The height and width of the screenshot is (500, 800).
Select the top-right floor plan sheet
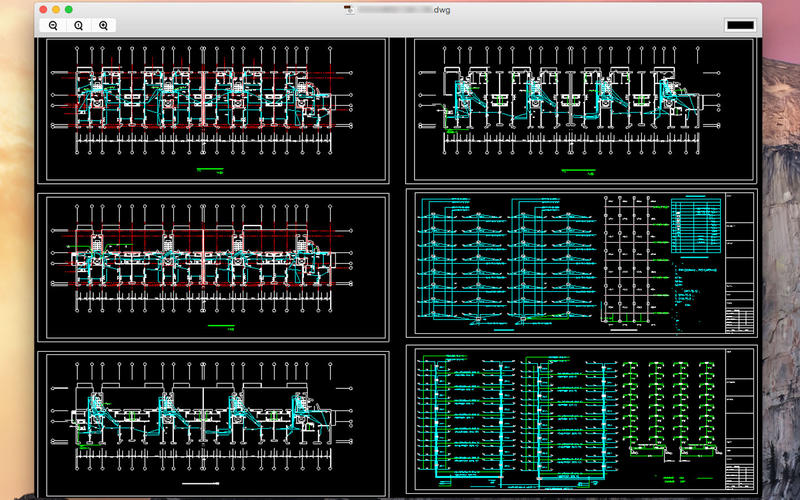coord(581,110)
